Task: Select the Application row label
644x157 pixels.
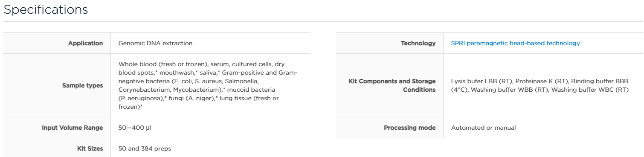Action: (85, 43)
